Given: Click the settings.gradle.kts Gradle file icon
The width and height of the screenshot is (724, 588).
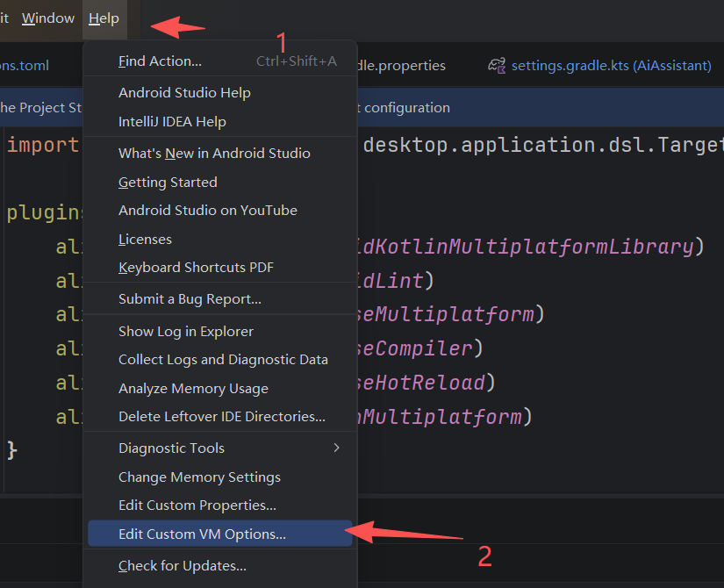Looking at the screenshot, I should [x=497, y=66].
